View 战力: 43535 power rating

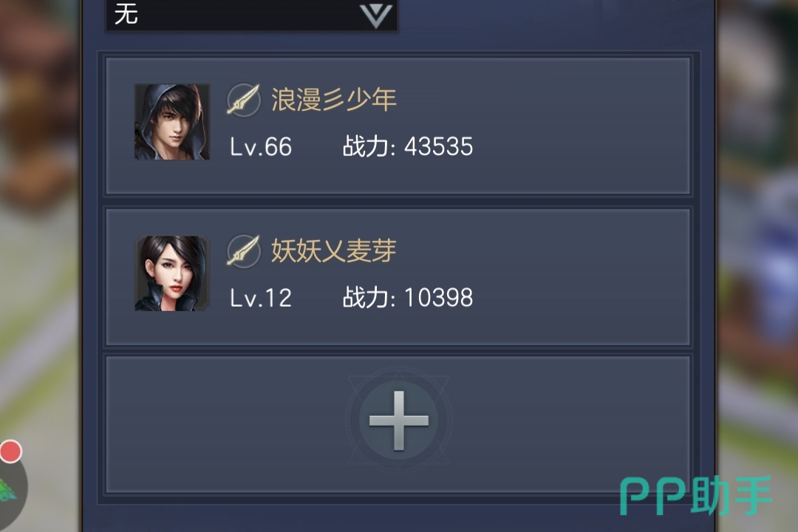coord(408,146)
